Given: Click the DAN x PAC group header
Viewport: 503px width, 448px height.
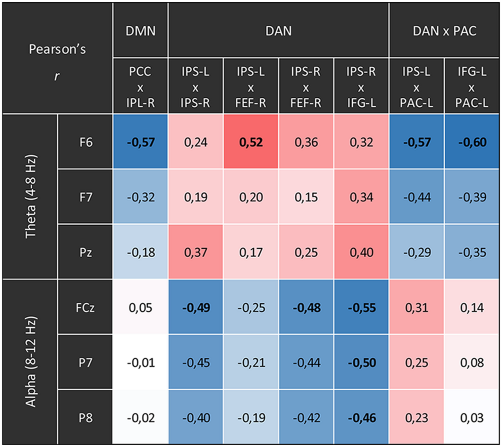Looking at the screenshot, I should [444, 31].
